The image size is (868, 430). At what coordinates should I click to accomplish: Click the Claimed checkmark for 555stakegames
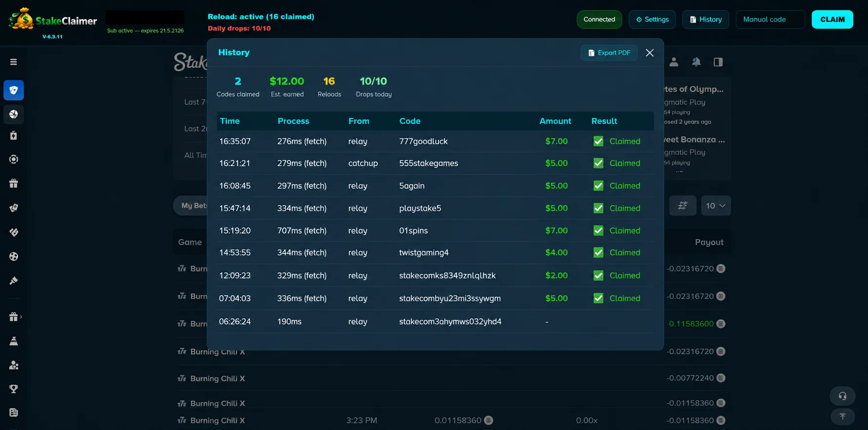pos(598,163)
